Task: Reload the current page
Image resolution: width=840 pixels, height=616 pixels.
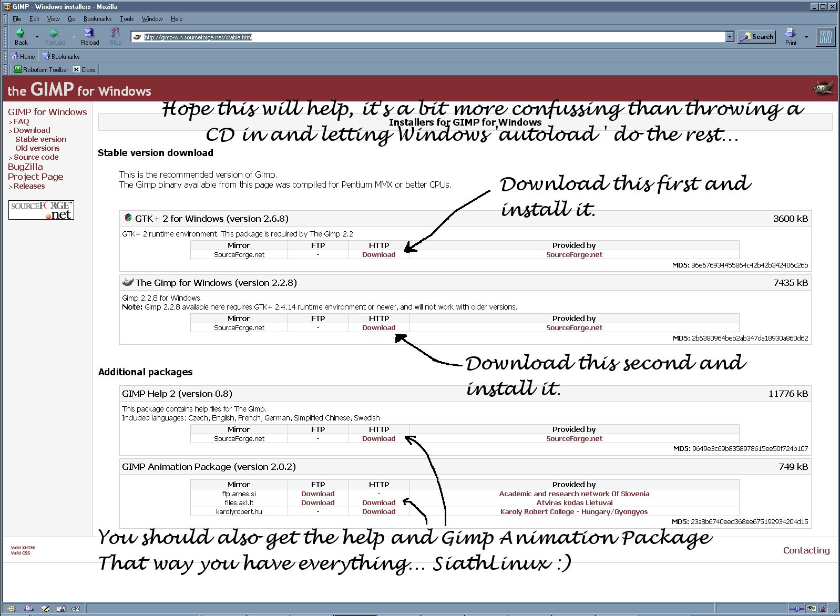Action: 89,36
